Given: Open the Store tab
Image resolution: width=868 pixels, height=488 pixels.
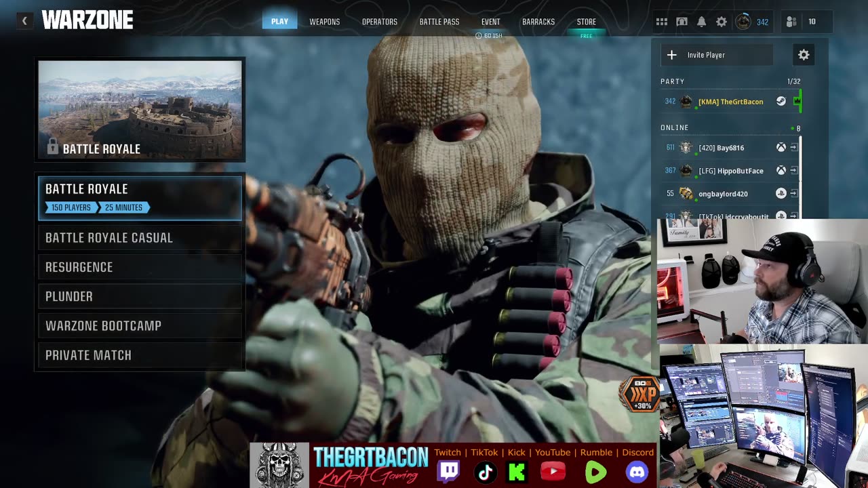Looking at the screenshot, I should [587, 22].
